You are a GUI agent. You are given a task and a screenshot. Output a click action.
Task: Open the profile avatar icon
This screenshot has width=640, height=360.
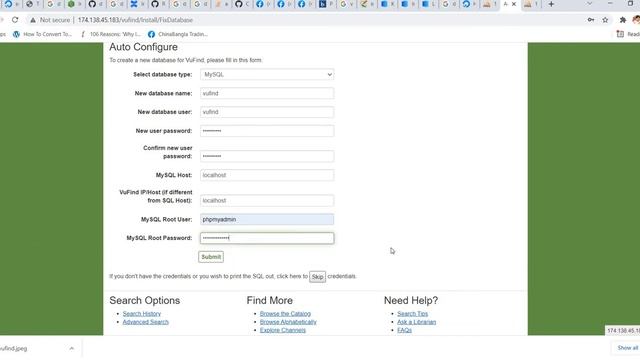636,20
